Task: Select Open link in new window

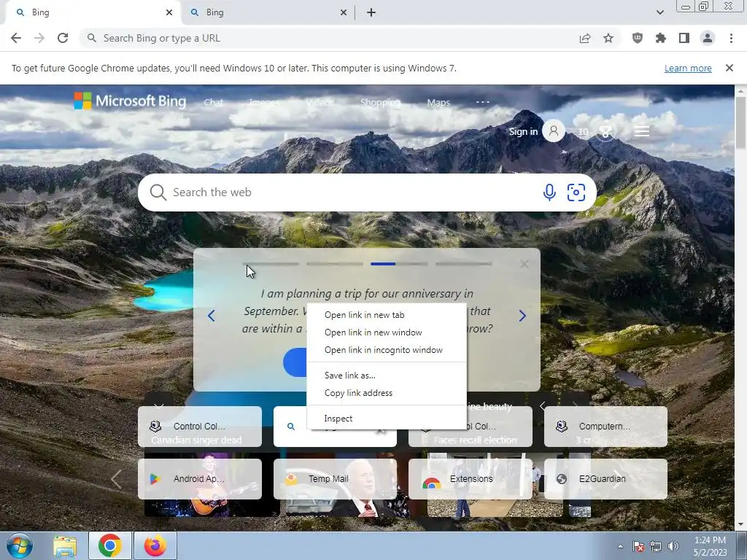Action: (x=387, y=332)
